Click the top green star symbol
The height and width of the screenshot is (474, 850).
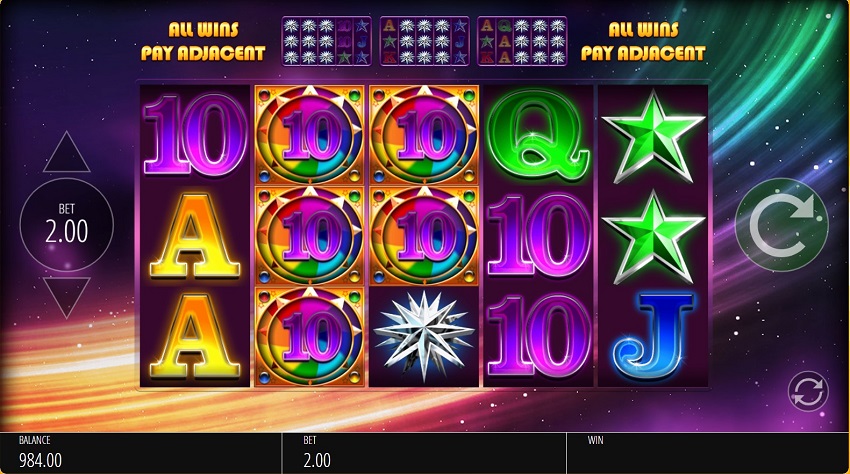653,136
